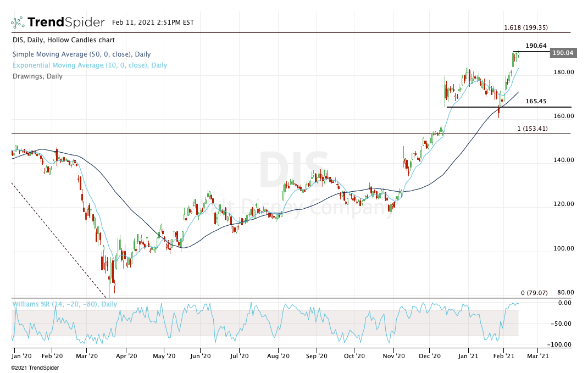Image resolution: width=588 pixels, height=373 pixels.
Task: Click the 'Drawings, Daily' legend entry
Action: (37, 76)
